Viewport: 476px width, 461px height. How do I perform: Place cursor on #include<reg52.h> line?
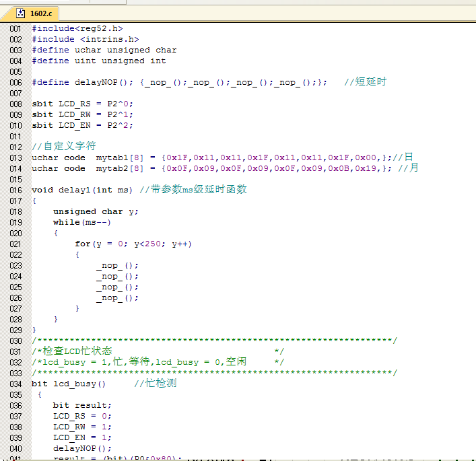pyautogui.click(x=77, y=28)
